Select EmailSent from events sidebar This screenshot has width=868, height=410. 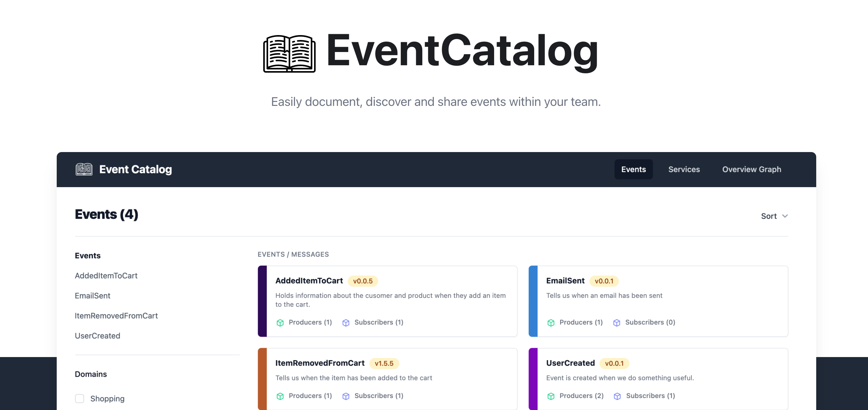point(93,295)
